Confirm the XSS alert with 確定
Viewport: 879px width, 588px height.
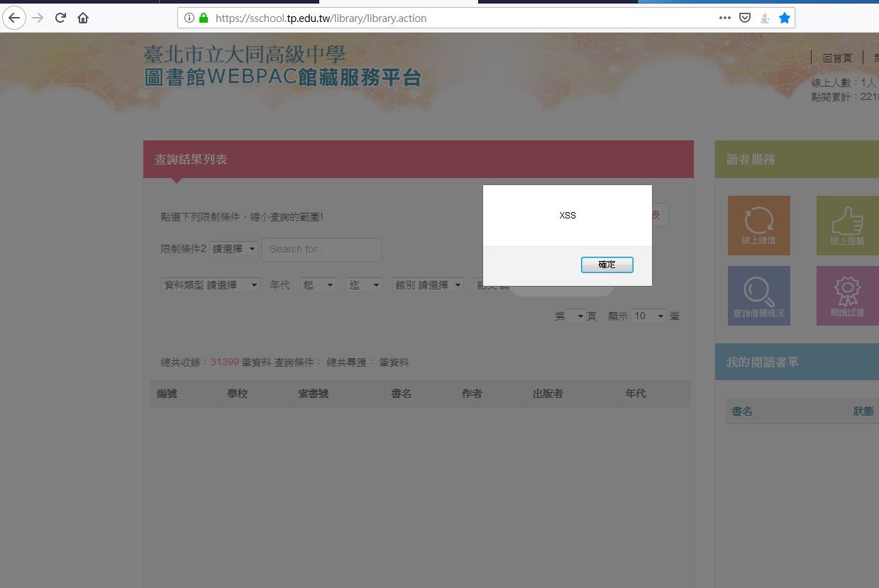pyautogui.click(x=607, y=265)
